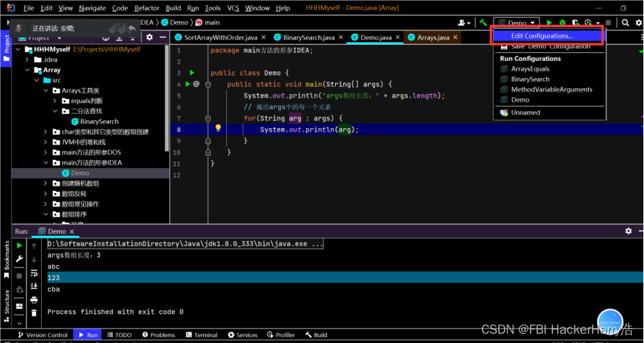Rerun Demo from the Run panel play icon
The width and height of the screenshot is (644, 343).
[19, 246]
